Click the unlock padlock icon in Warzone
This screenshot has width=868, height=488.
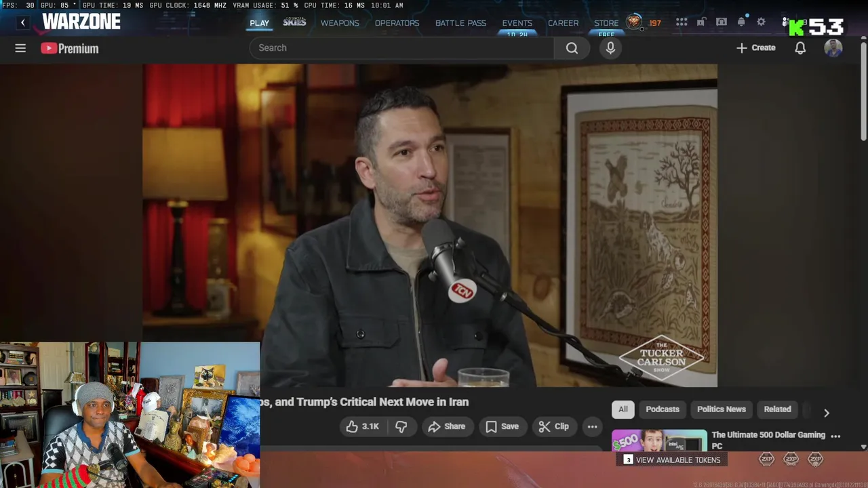tap(701, 22)
